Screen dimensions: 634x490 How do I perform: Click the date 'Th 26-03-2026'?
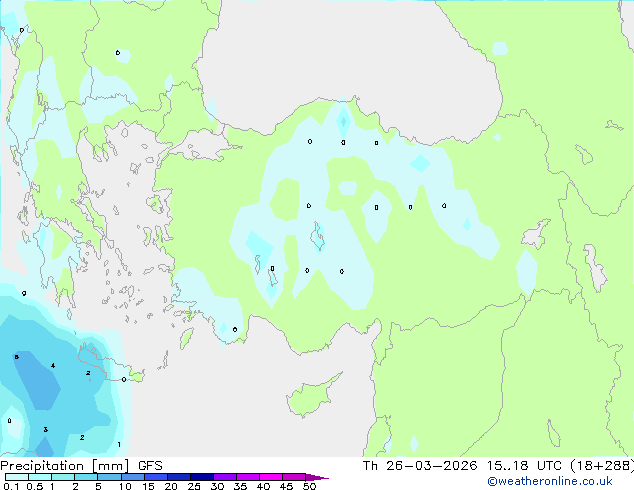tap(420, 466)
